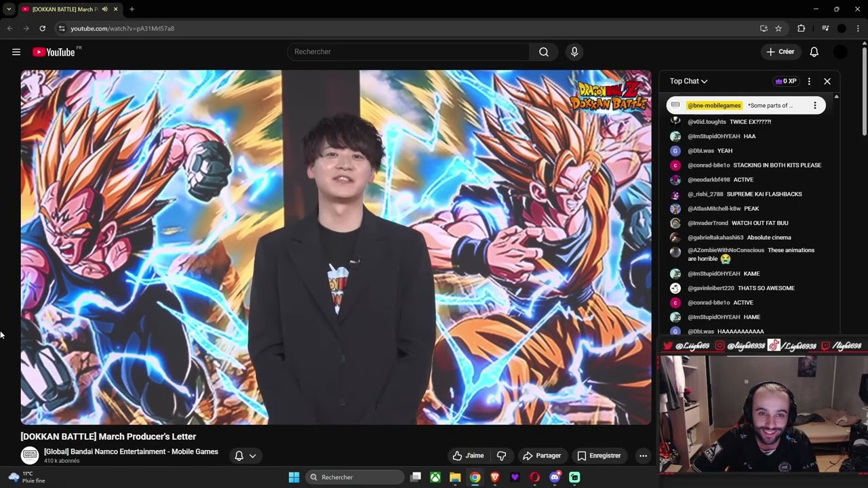Click taskbar Rechercher search box
The height and width of the screenshot is (488, 868).
point(355,477)
